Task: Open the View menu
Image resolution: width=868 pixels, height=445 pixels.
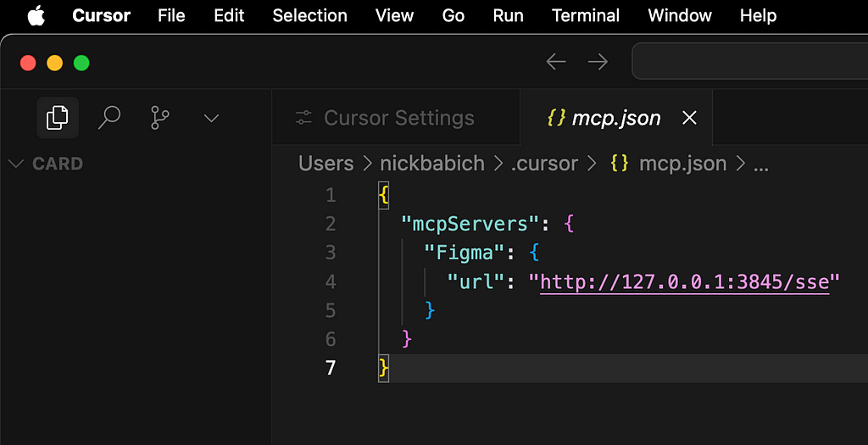Action: point(395,15)
